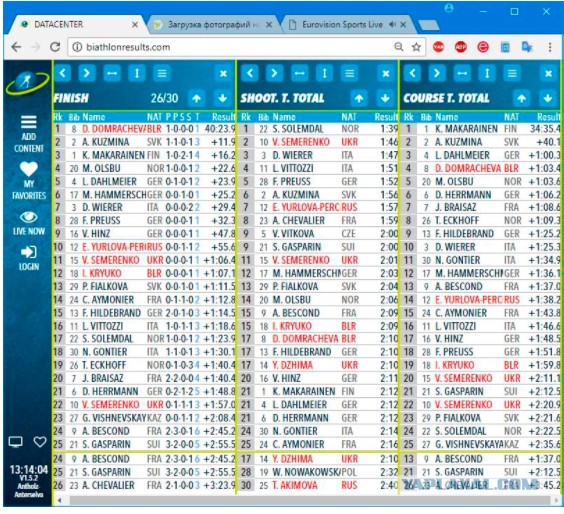Screen dimensions: 564x514
Task: Step FINISH panel to the next result with the down arrow
Action: click(x=223, y=98)
